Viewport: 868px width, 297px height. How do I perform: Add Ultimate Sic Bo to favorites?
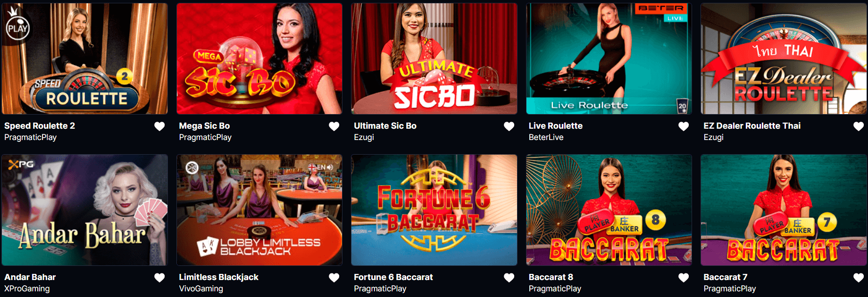click(x=509, y=126)
